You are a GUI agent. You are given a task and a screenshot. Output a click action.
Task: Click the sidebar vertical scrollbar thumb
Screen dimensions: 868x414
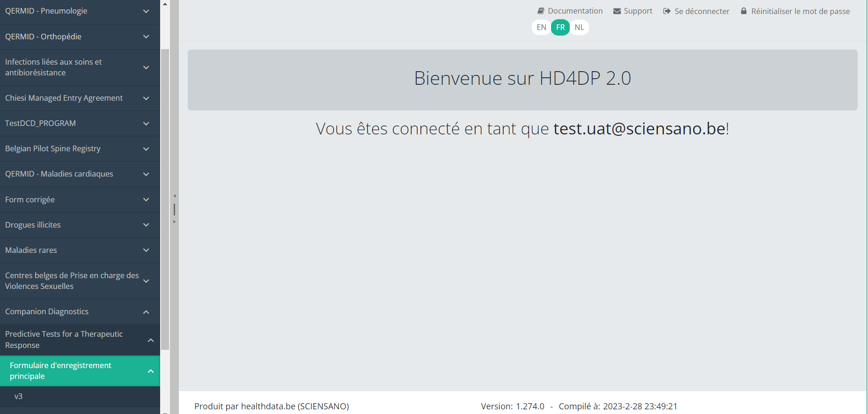[x=165, y=199]
